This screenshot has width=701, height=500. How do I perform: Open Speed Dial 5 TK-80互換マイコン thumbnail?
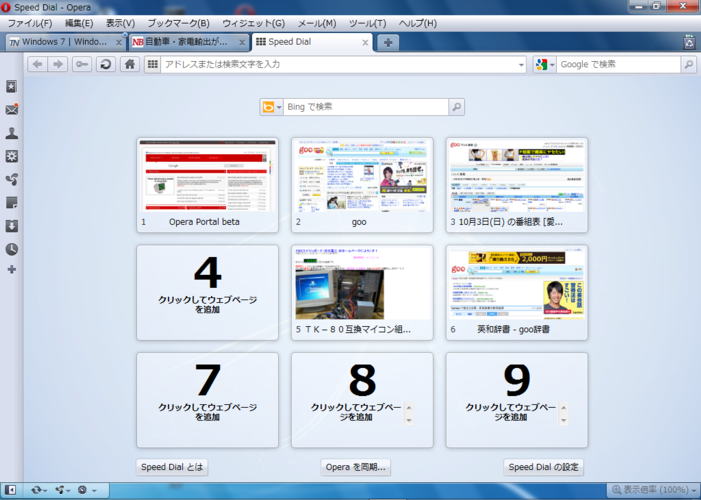click(x=362, y=292)
